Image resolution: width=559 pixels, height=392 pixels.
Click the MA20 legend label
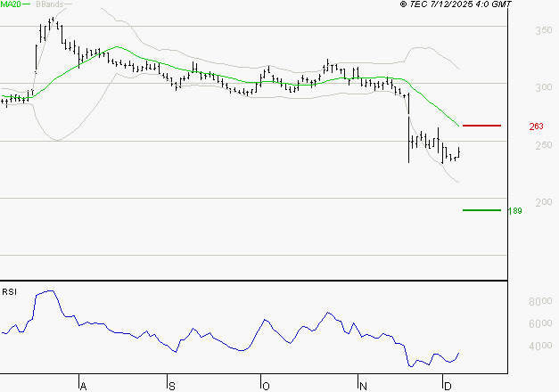click(11, 4)
